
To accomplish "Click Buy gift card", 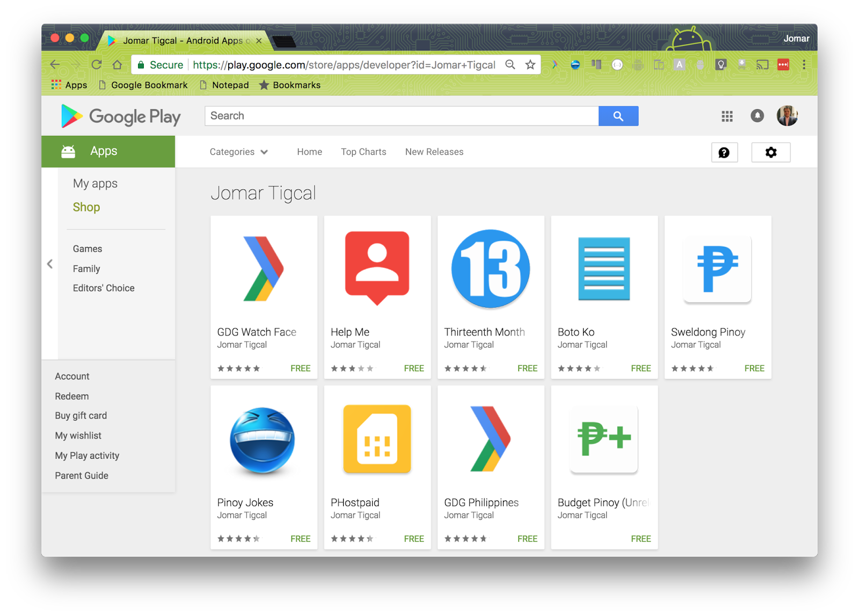I will pos(81,416).
